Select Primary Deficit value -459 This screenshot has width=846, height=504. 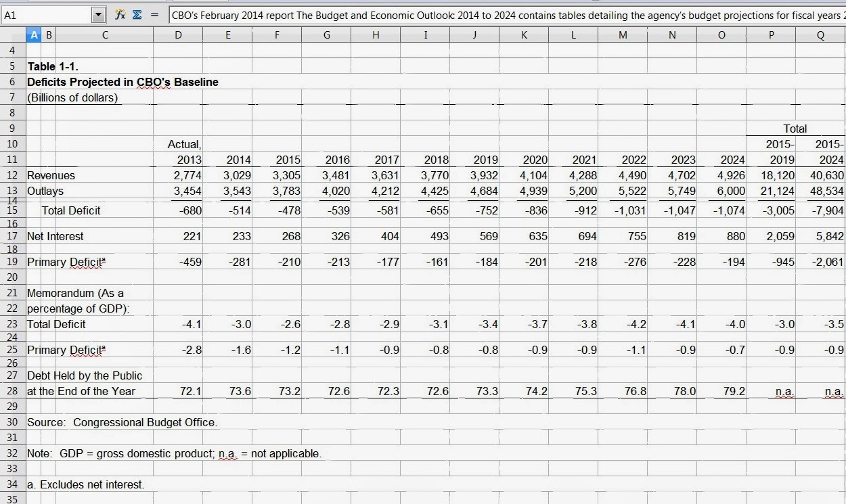(190, 262)
